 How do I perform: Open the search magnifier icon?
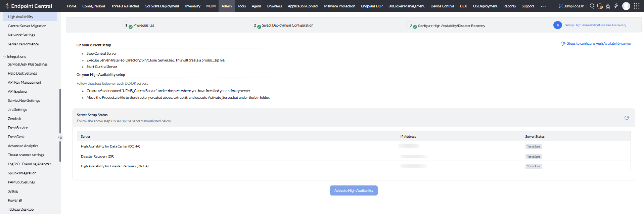592,6
